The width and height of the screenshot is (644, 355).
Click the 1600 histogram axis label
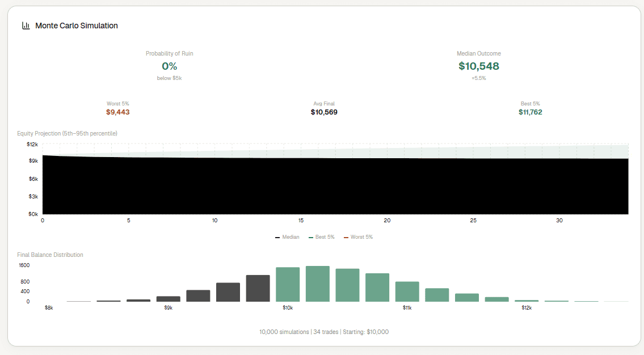(24, 265)
